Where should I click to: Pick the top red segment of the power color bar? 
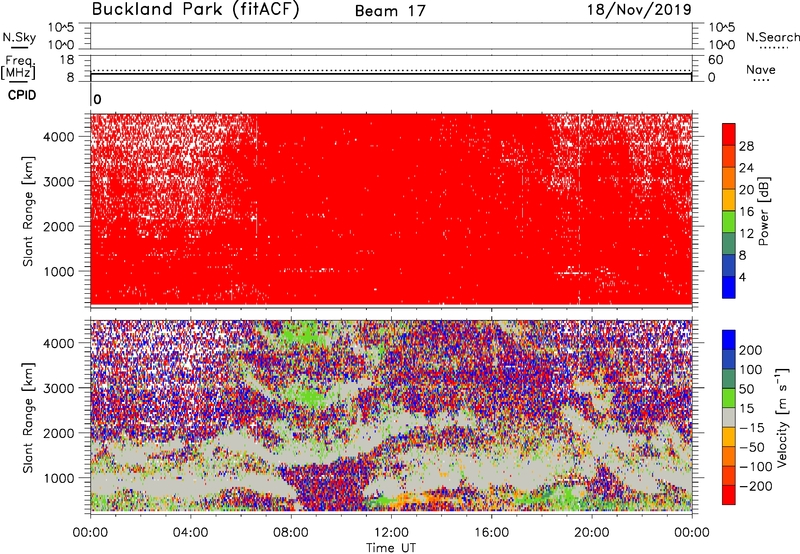click(729, 134)
